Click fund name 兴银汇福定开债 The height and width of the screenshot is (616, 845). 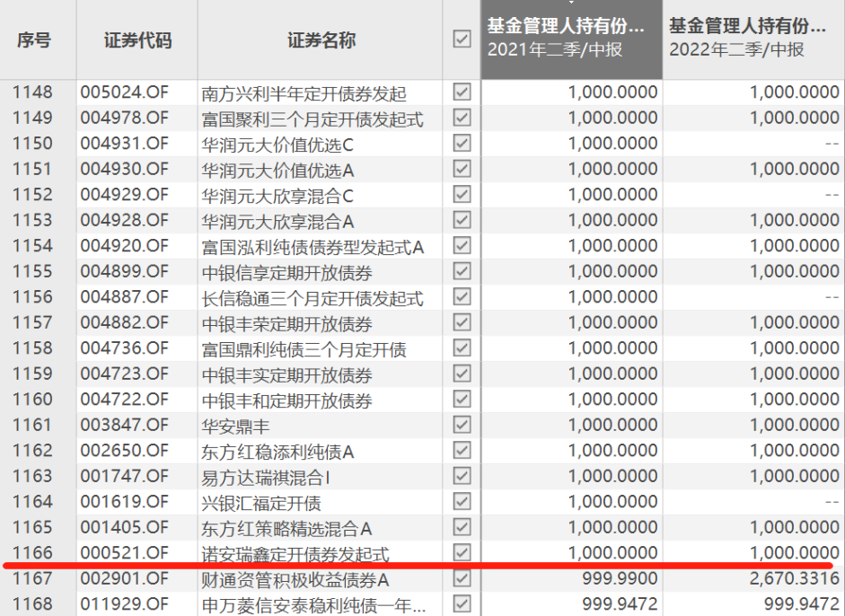(261, 503)
